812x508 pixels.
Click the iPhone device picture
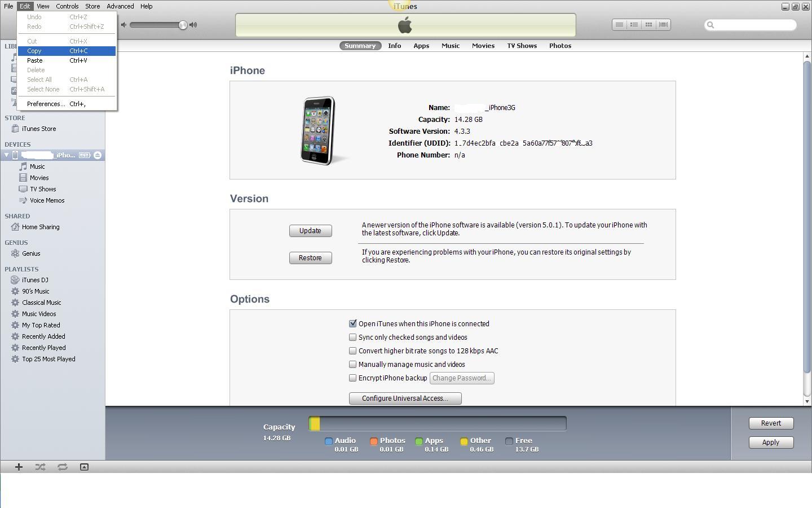coord(319,130)
